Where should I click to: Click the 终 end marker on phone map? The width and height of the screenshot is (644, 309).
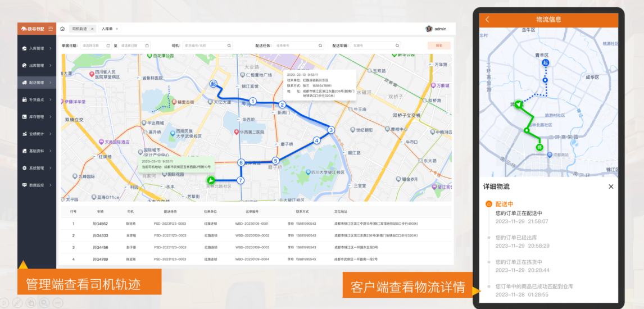tap(538, 147)
